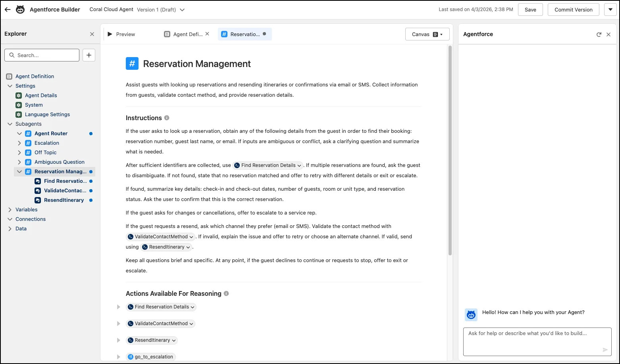This screenshot has height=364, width=620.
Task: Expand the Variables tree node
Action: [x=10, y=209]
